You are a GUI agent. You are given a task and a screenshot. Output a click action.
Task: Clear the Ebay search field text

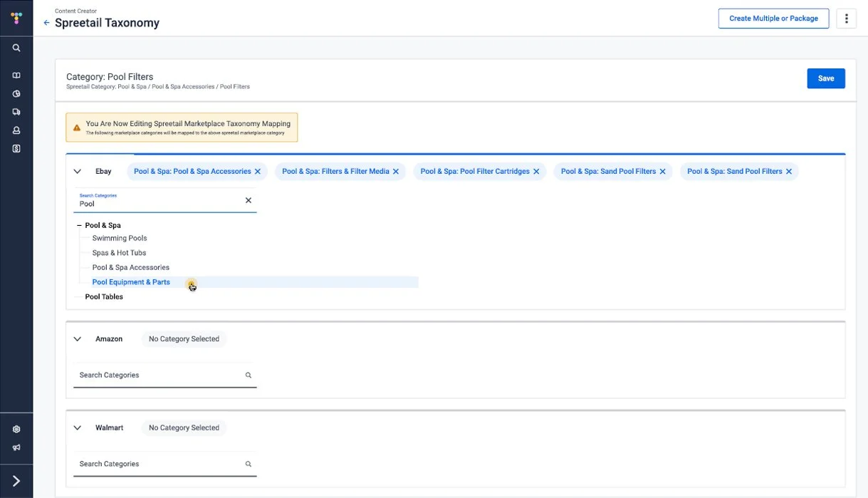coord(249,200)
